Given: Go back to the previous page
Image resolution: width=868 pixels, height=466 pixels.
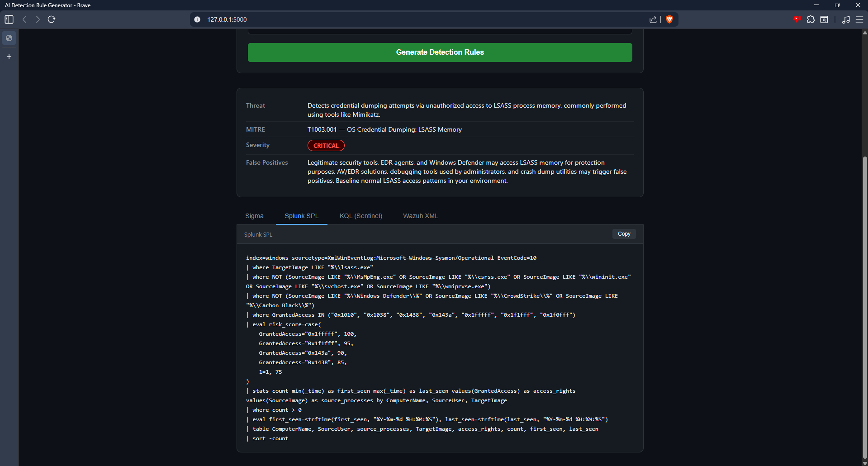Looking at the screenshot, I should 25,19.
